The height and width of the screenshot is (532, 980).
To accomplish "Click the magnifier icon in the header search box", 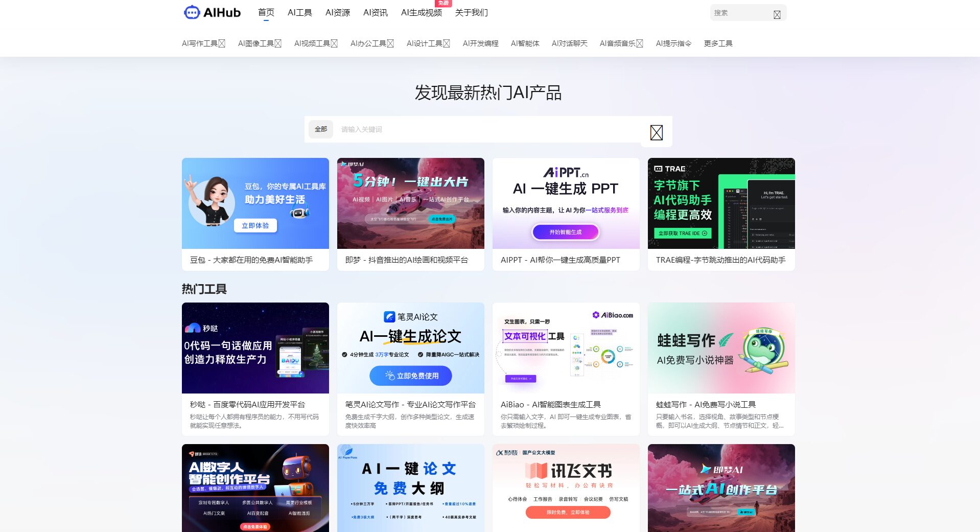I will tap(777, 13).
